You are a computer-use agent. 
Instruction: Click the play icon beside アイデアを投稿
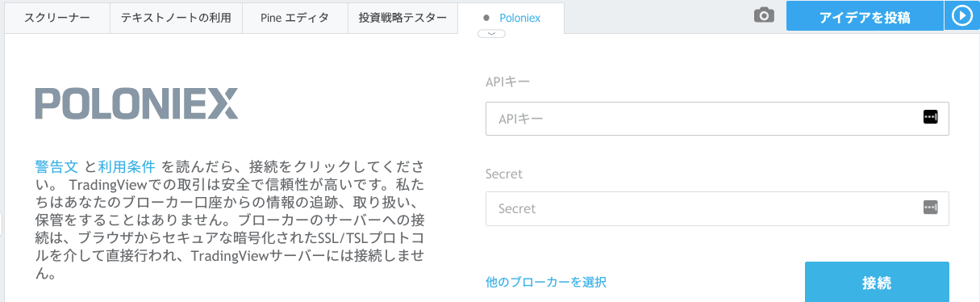click(961, 16)
